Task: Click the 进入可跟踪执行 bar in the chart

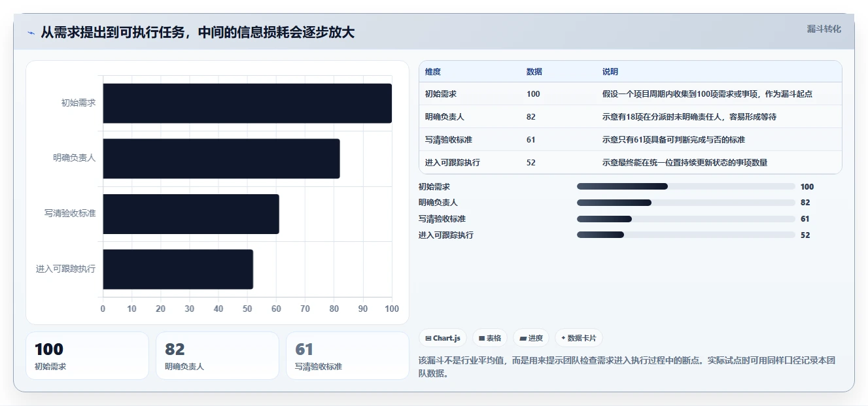Action: point(178,269)
